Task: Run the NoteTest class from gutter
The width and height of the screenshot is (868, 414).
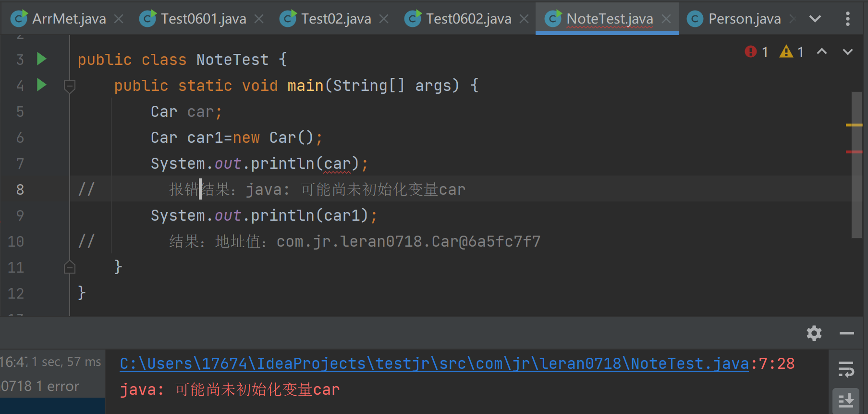Action: click(42, 59)
